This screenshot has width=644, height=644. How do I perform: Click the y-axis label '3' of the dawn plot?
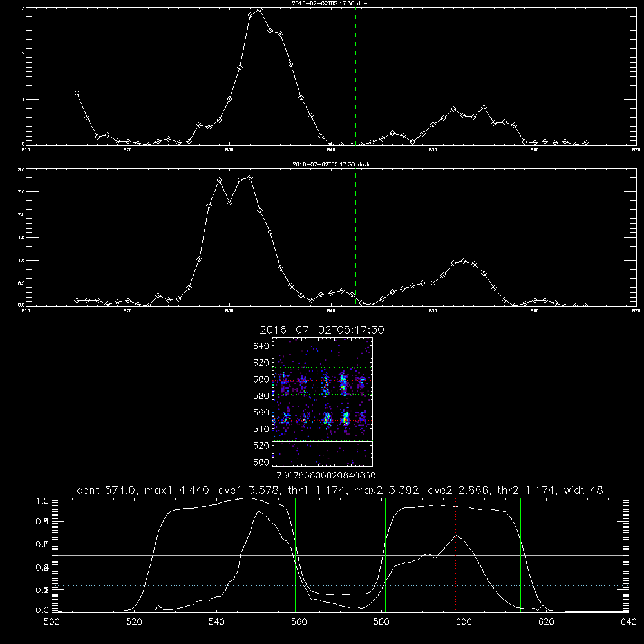click(23, 8)
